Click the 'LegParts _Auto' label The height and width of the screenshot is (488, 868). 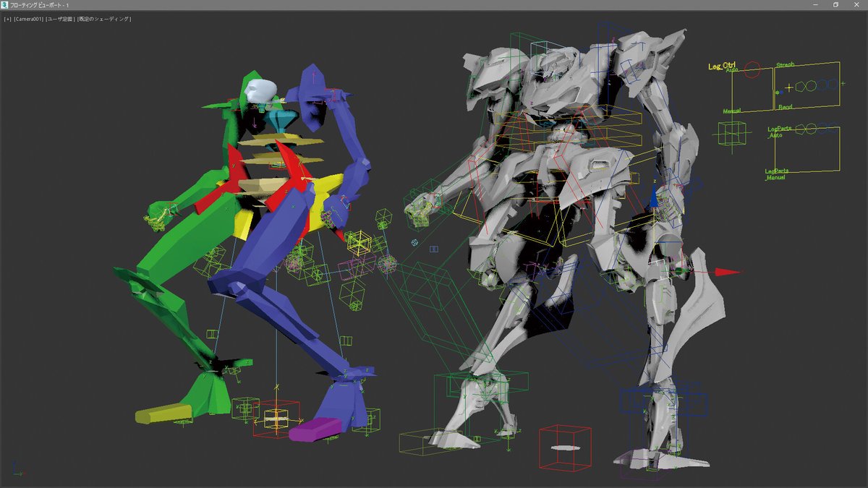pyautogui.click(x=778, y=132)
